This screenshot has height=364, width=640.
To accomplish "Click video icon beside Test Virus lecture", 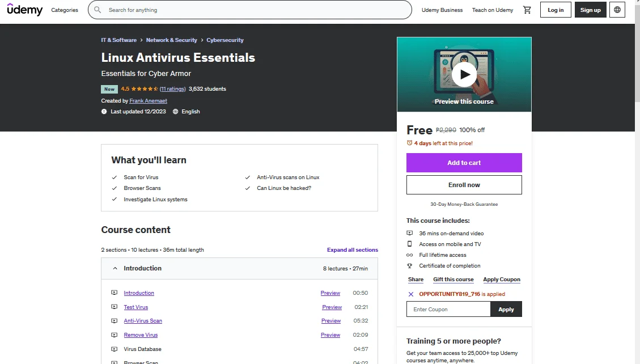I will [x=115, y=307].
